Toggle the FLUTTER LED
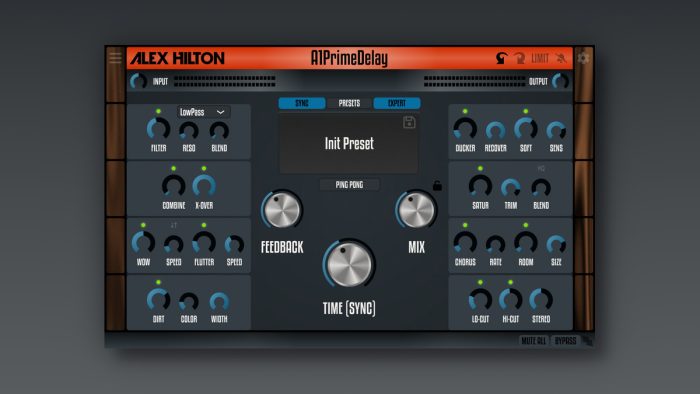 coord(204,225)
